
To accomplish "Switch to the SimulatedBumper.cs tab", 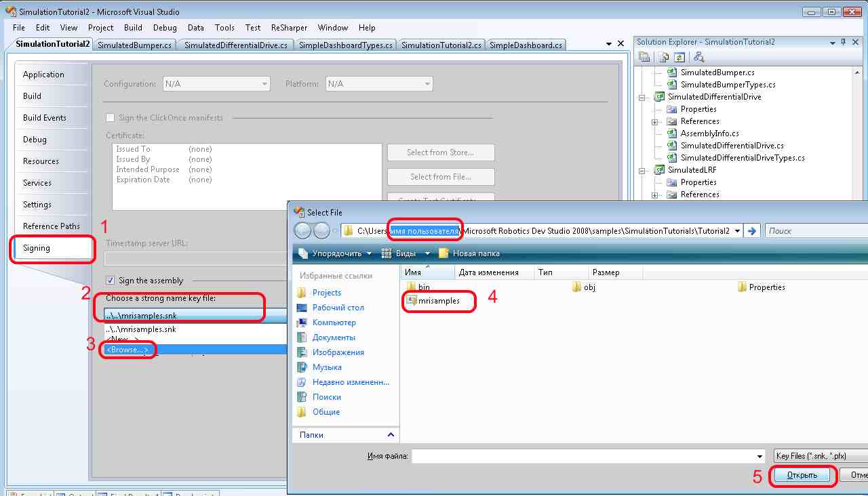I will tap(134, 45).
